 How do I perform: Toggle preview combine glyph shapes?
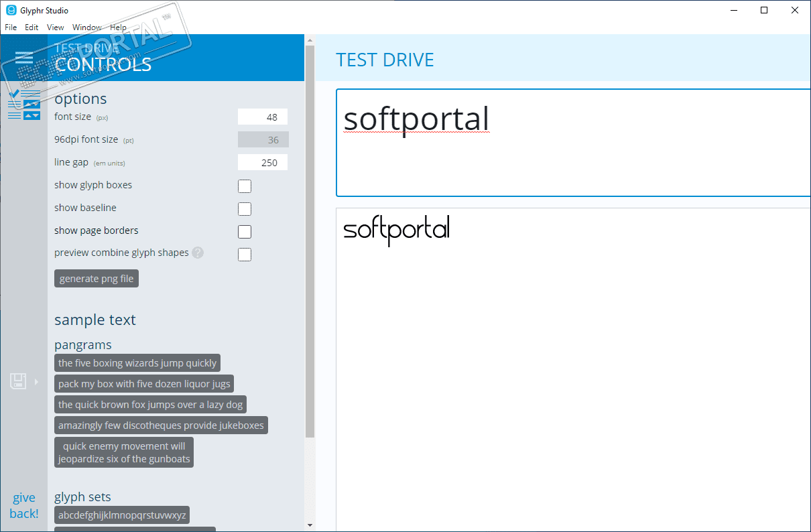(x=245, y=255)
